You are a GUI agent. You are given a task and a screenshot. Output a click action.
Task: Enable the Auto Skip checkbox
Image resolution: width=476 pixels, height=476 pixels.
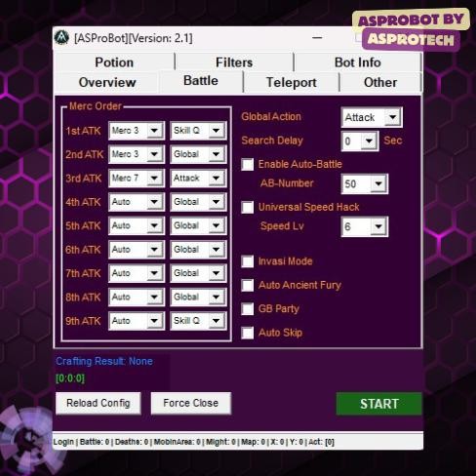pos(248,333)
